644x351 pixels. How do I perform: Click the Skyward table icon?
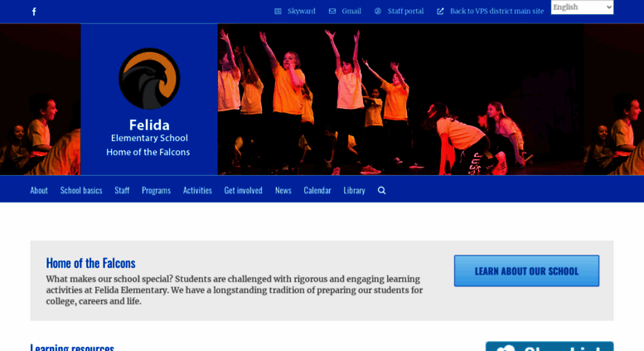(278, 11)
